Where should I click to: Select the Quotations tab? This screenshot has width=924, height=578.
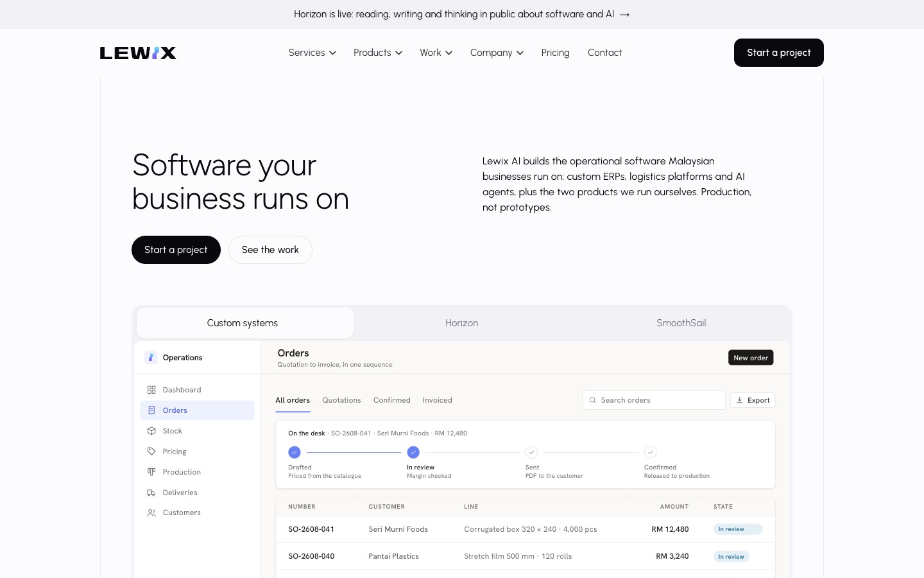(x=341, y=400)
